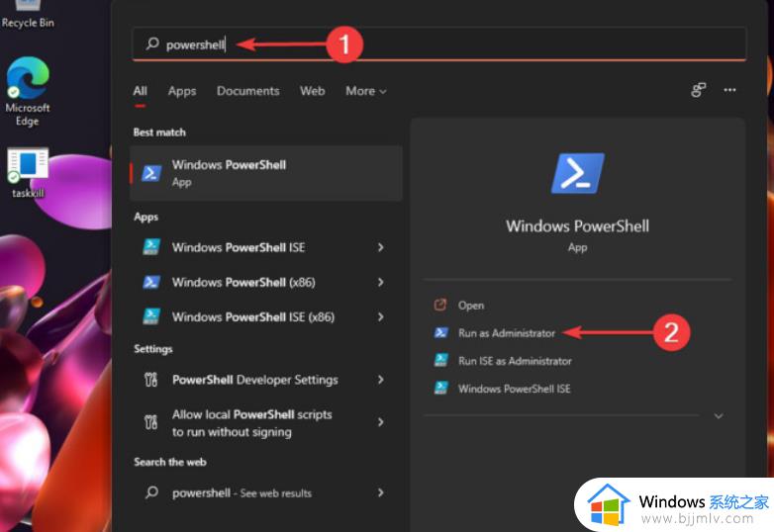774x532 pixels.
Task: Open the taskkill desktop file icon
Action: (28, 173)
